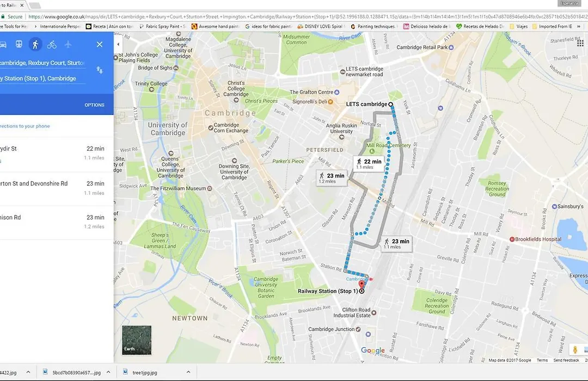This screenshot has height=381, width=588.
Task: Select the 22 min route label on map
Action: pos(369,164)
